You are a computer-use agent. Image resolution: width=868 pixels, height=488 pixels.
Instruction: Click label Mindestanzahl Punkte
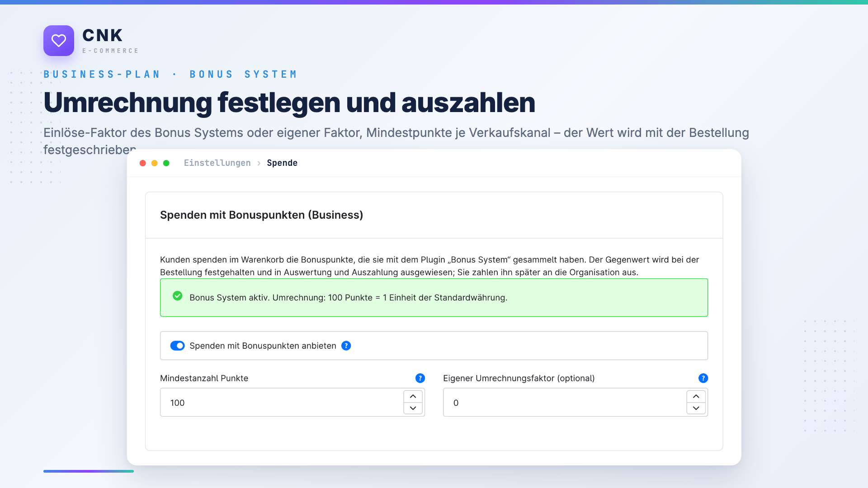[x=204, y=378]
